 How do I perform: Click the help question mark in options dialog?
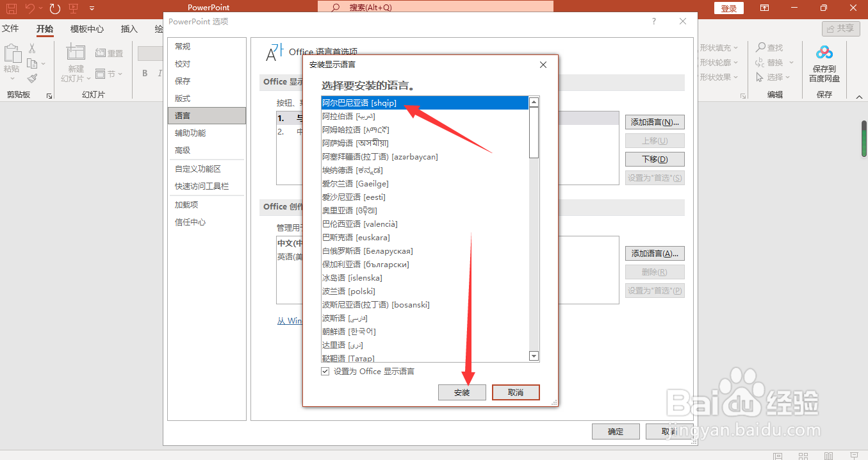[654, 22]
